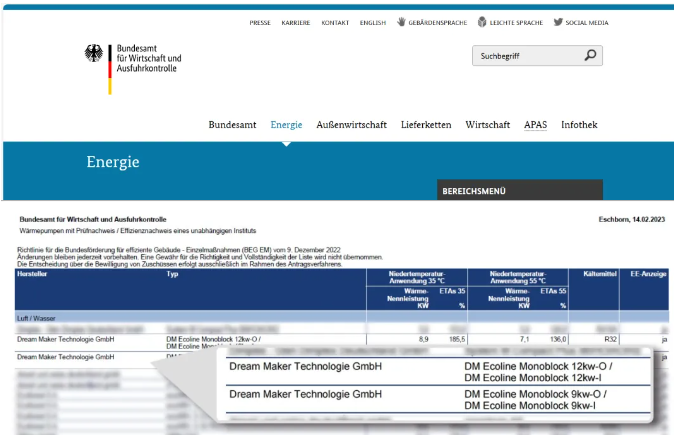The width and height of the screenshot is (674, 435).
Task: Click the federal eagle logo
Action: pyautogui.click(x=94, y=54)
